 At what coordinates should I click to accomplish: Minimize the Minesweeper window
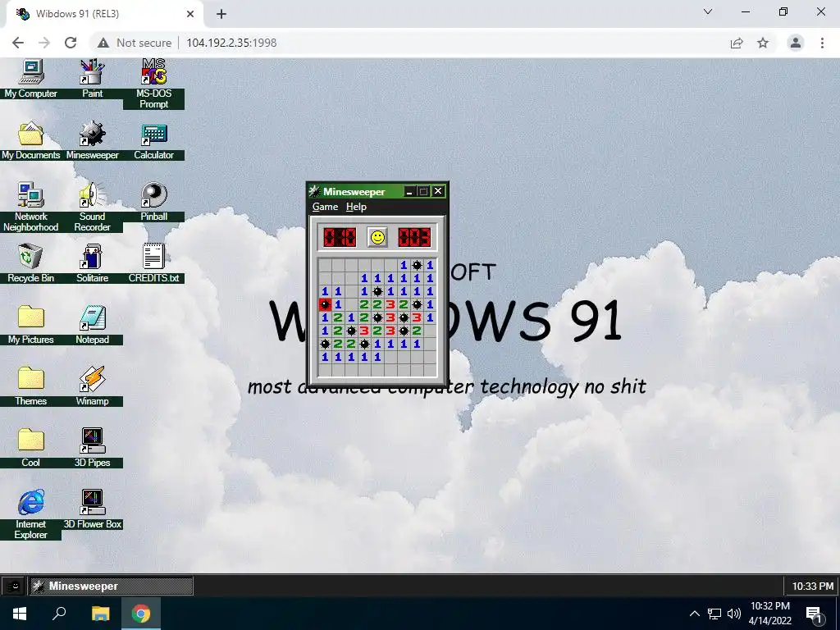[x=409, y=191]
